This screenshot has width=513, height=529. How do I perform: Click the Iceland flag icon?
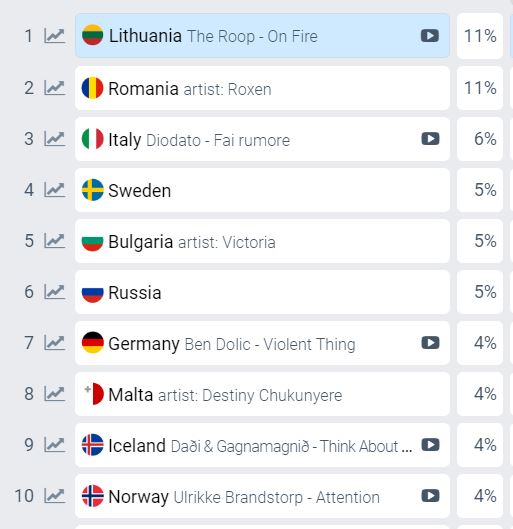coord(92,445)
